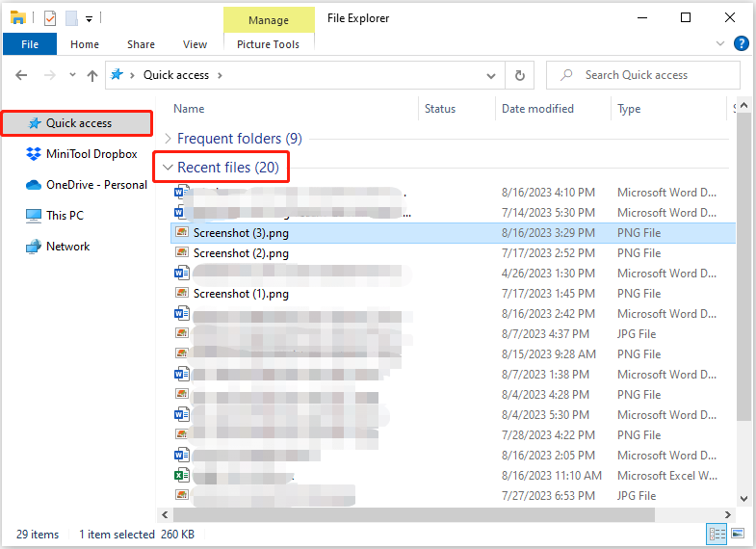
Task: Click Word icon of 8/7/2023 1:38 PM file
Action: [x=182, y=375]
